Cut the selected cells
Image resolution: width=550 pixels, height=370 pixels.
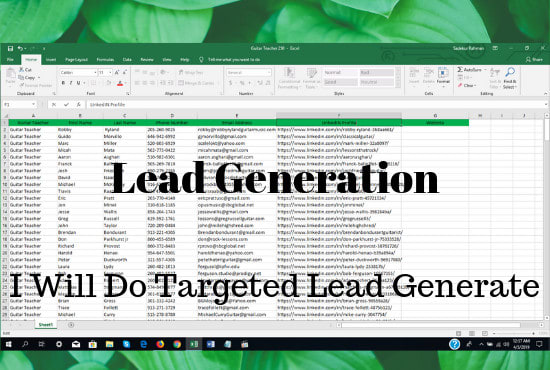click(x=26, y=70)
